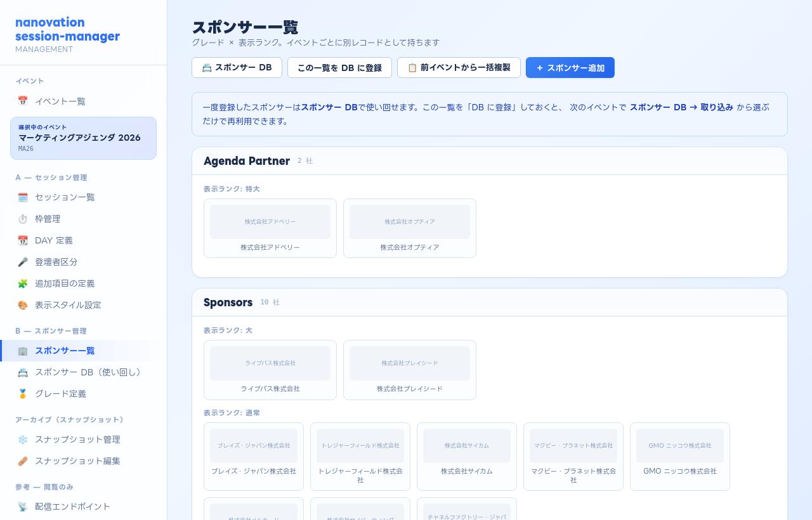Select the マーケティングアジェンダ 2026 event card
This screenshot has height=520, width=812.
(x=83, y=138)
